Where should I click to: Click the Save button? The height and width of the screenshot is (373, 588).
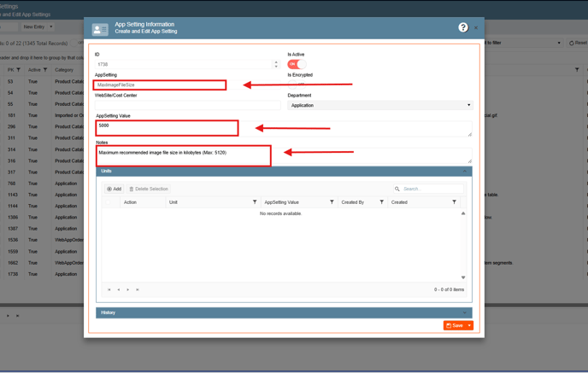[454, 325]
